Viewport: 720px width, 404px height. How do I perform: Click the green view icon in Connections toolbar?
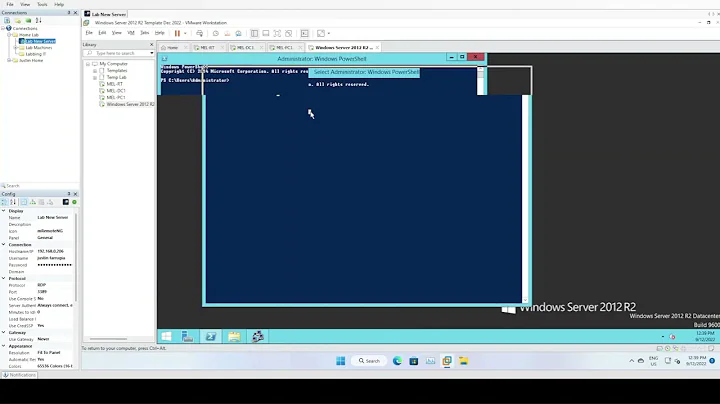coord(28,20)
